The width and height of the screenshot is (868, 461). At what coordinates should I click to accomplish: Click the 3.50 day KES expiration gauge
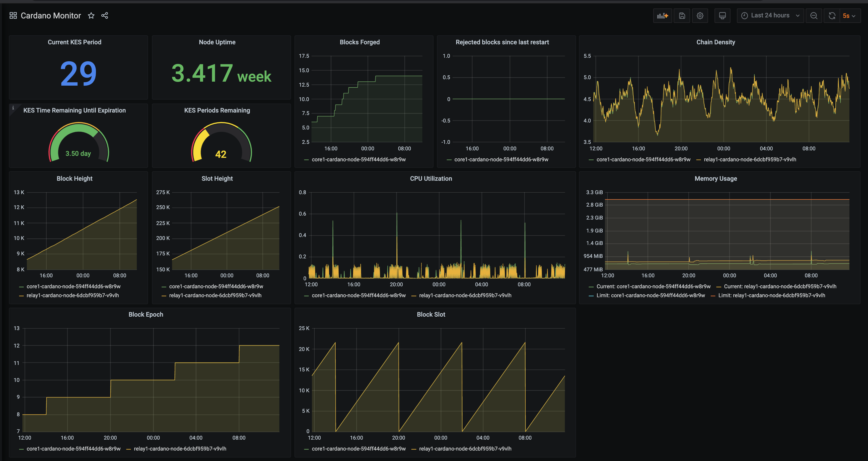pos(78,142)
